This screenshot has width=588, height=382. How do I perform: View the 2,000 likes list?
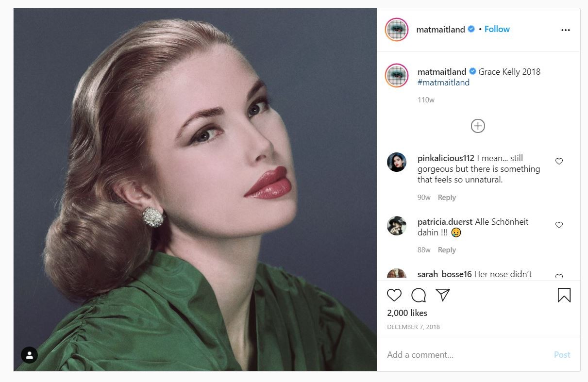(x=407, y=313)
